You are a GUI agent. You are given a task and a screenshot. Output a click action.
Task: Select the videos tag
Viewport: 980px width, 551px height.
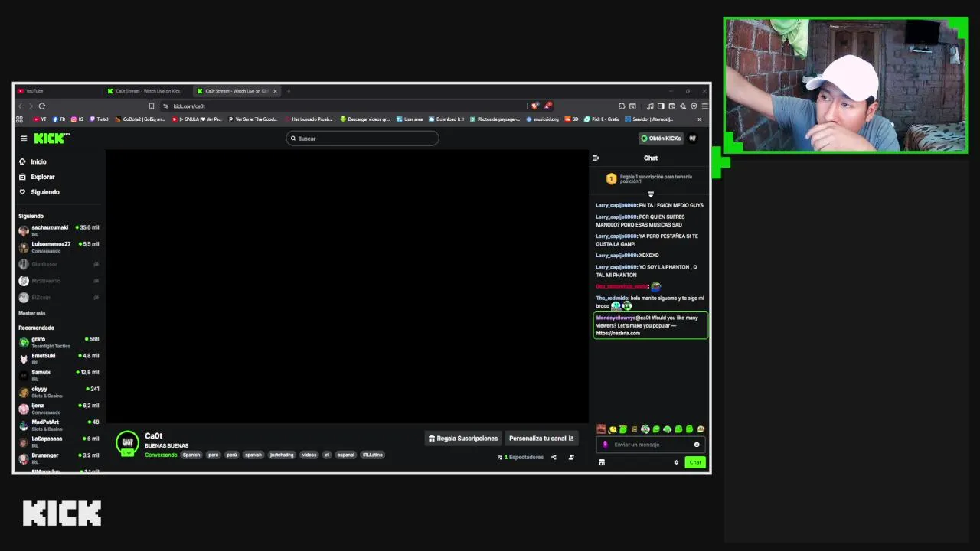click(309, 455)
